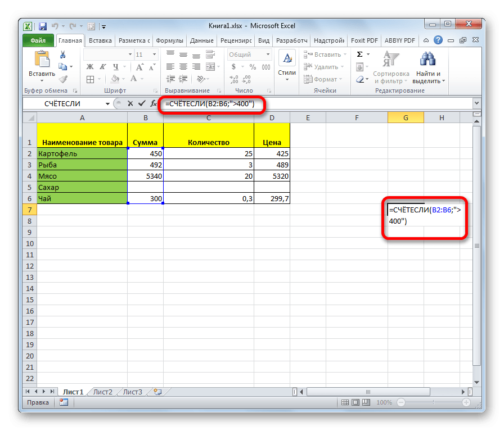Click the Copy icon
Viewport: 504px width, 431px height.
62,66
